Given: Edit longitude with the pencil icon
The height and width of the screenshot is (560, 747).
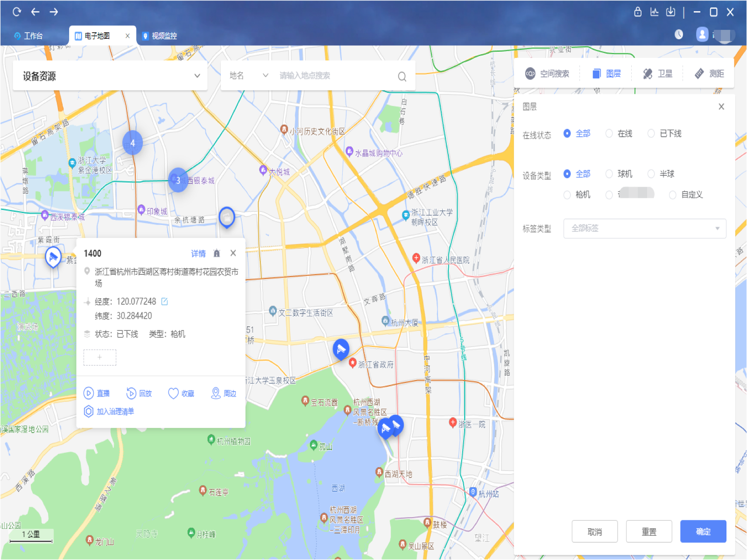Looking at the screenshot, I should [164, 301].
